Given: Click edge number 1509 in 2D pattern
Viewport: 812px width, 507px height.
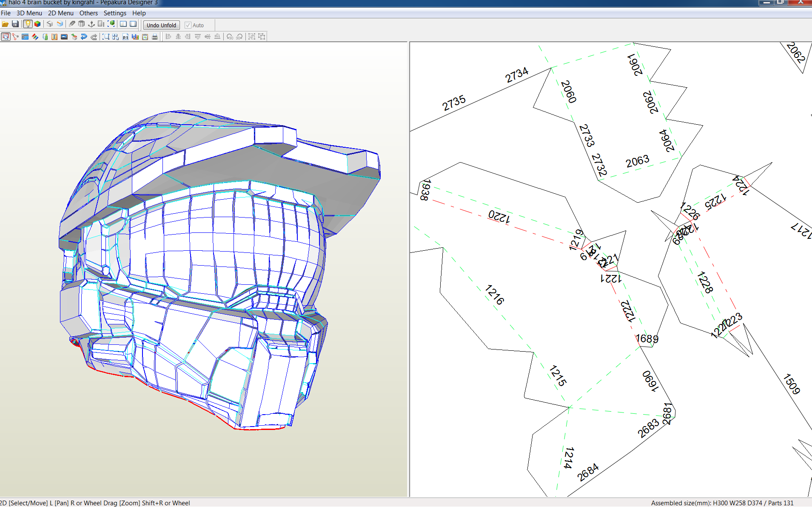Looking at the screenshot, I should click(x=792, y=384).
